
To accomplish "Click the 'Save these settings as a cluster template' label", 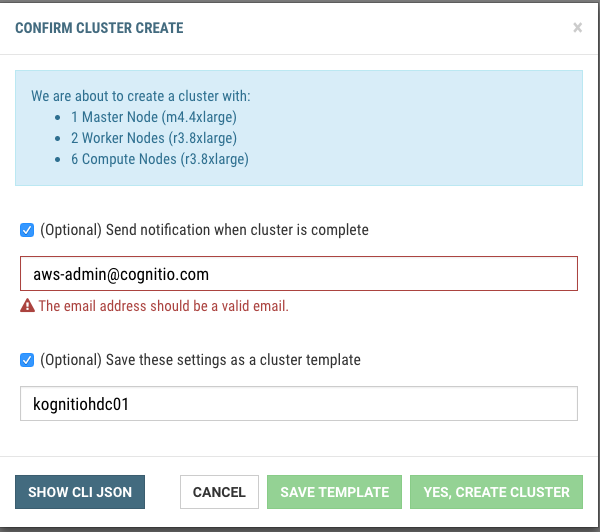I will [x=200, y=360].
